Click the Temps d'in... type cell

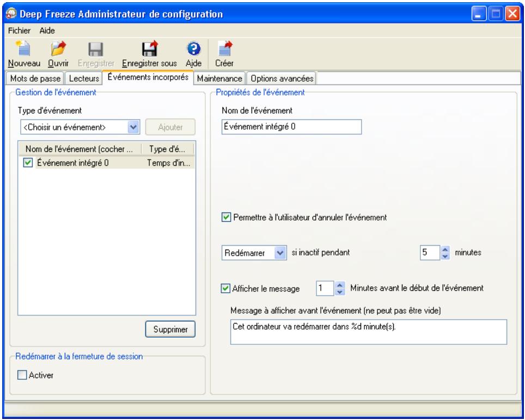[168, 163]
